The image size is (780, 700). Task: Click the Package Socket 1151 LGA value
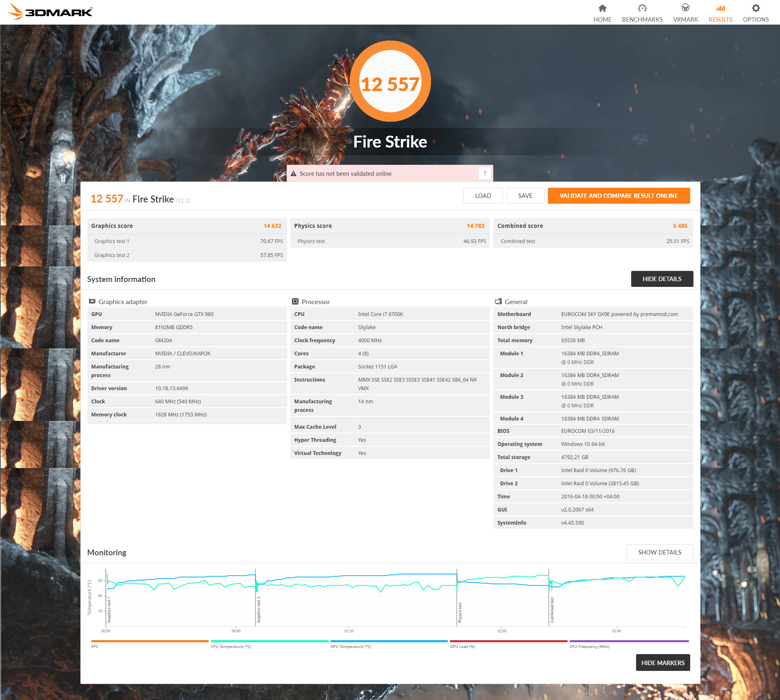tap(378, 366)
